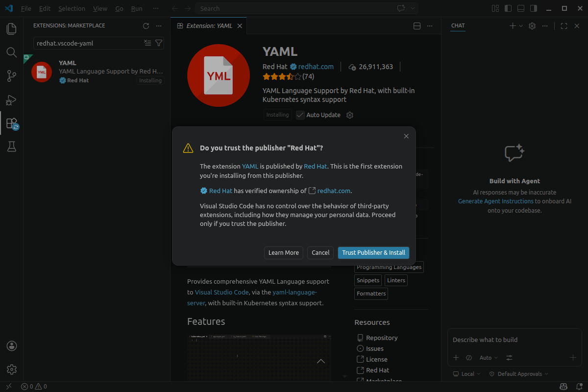
Task: Click Generate Agent Instructions link
Action: click(x=496, y=201)
